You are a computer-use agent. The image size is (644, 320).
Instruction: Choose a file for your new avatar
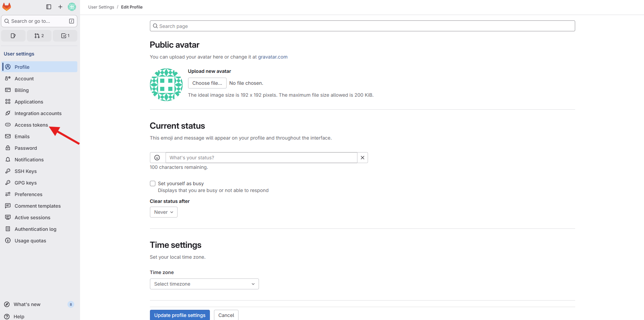207,83
